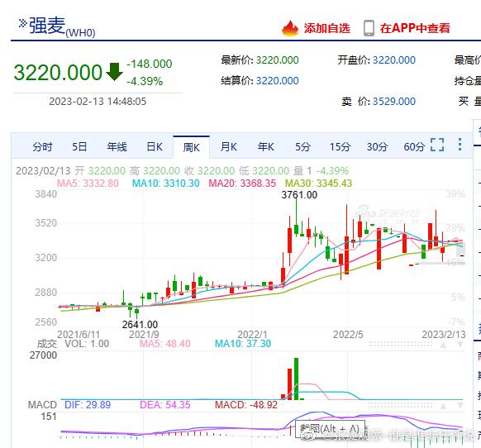This screenshot has width=481, height=448.
Task: Click the MA5 pink legend label
Action: click(88, 183)
